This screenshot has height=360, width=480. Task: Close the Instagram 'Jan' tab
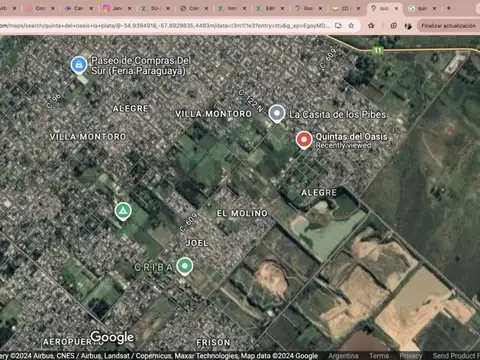tap(129, 8)
